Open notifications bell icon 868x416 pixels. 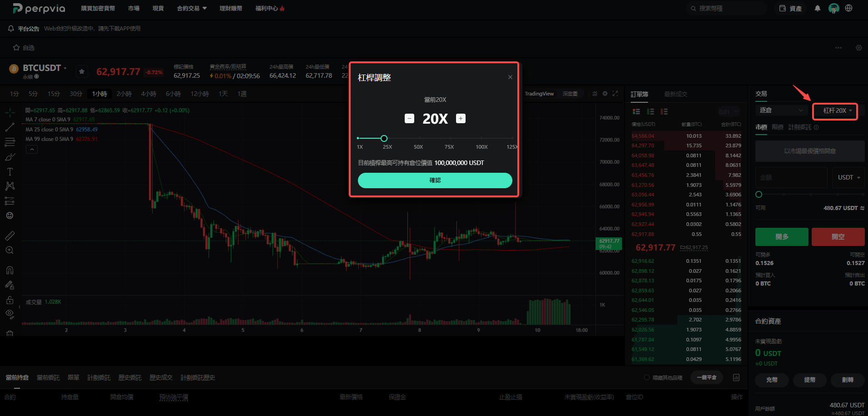click(818, 8)
